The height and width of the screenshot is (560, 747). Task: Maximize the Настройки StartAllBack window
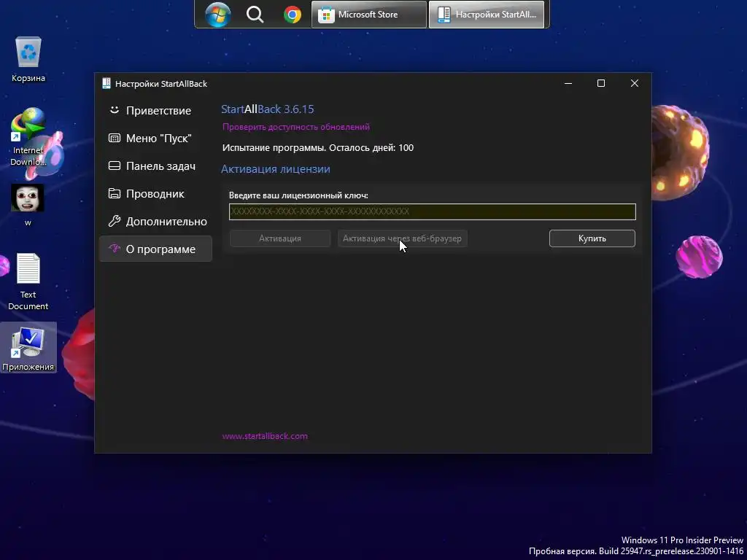click(601, 83)
